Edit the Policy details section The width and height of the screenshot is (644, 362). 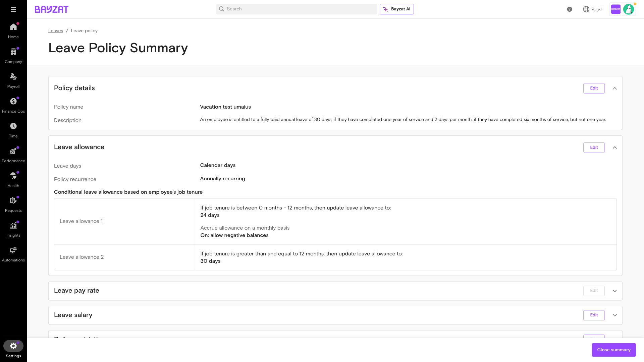click(594, 88)
